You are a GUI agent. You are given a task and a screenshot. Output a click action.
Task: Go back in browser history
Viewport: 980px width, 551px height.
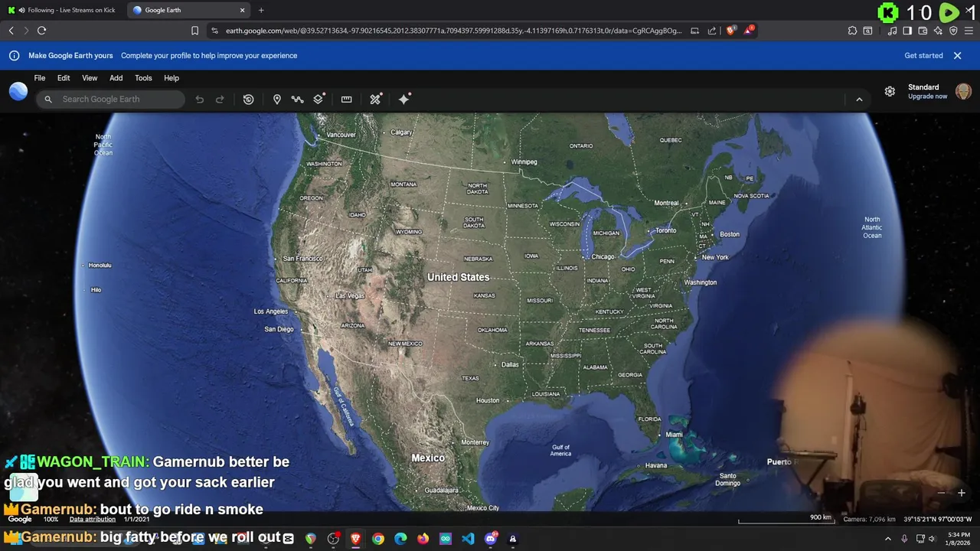(11, 31)
